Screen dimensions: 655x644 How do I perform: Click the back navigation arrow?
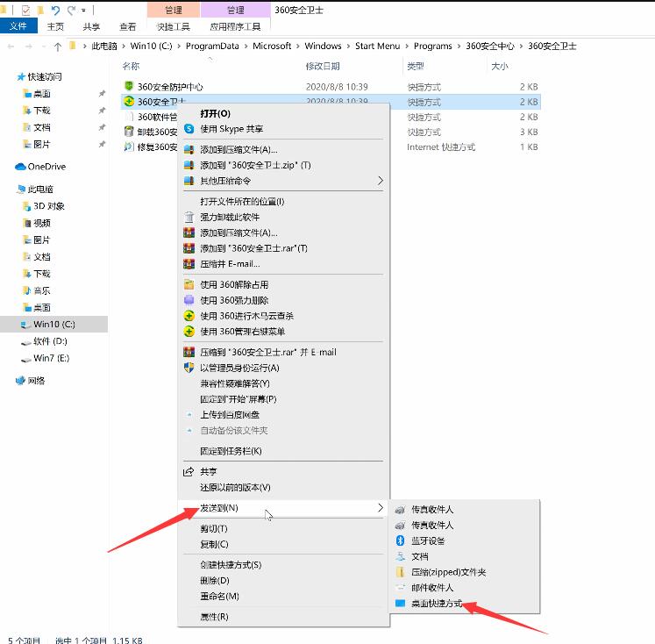(11, 47)
